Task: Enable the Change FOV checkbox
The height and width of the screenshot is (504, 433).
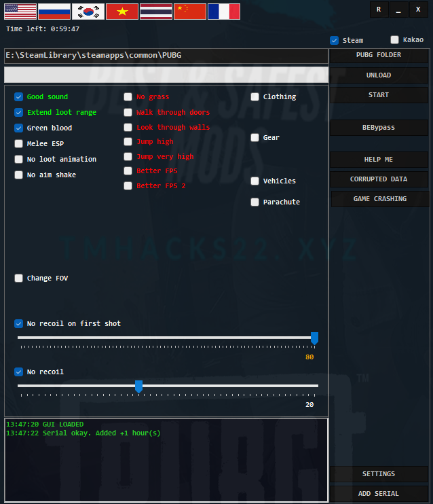Action: pos(18,278)
